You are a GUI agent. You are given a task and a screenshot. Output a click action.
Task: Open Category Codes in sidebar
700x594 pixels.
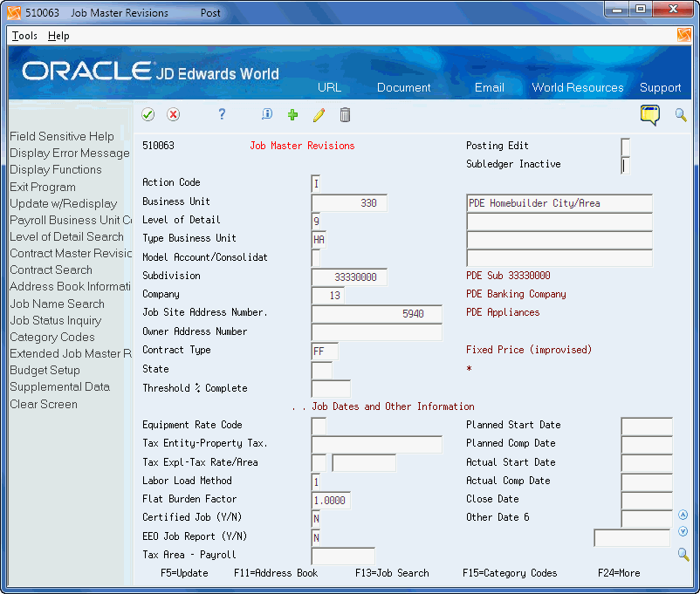tap(52, 337)
